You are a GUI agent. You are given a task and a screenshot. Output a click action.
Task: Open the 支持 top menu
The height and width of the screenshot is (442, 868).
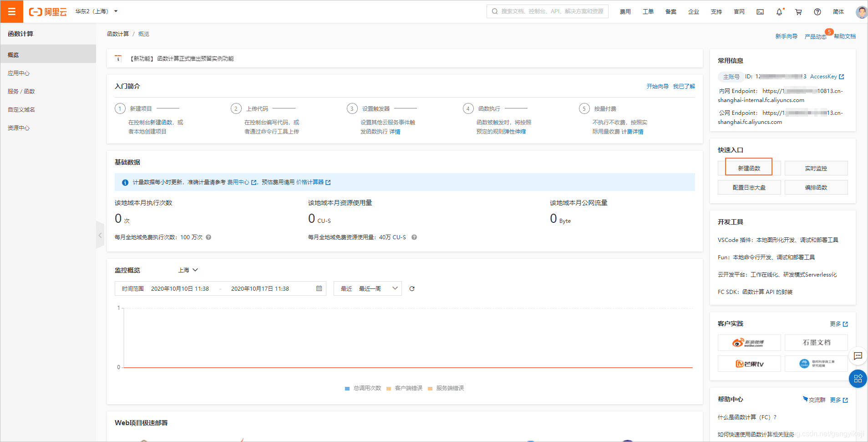tap(716, 12)
